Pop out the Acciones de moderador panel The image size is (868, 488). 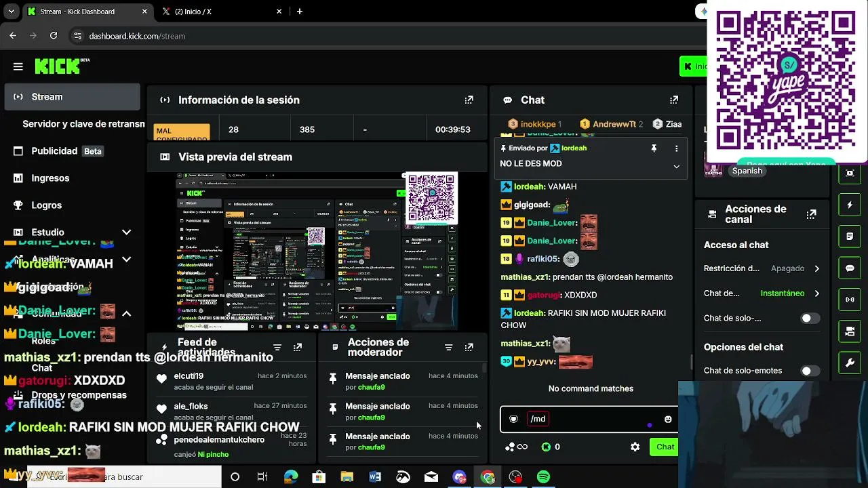point(469,347)
